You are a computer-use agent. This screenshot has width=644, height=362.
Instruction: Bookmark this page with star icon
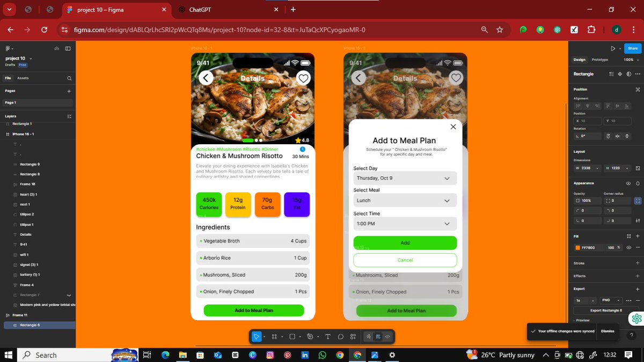coord(500,30)
